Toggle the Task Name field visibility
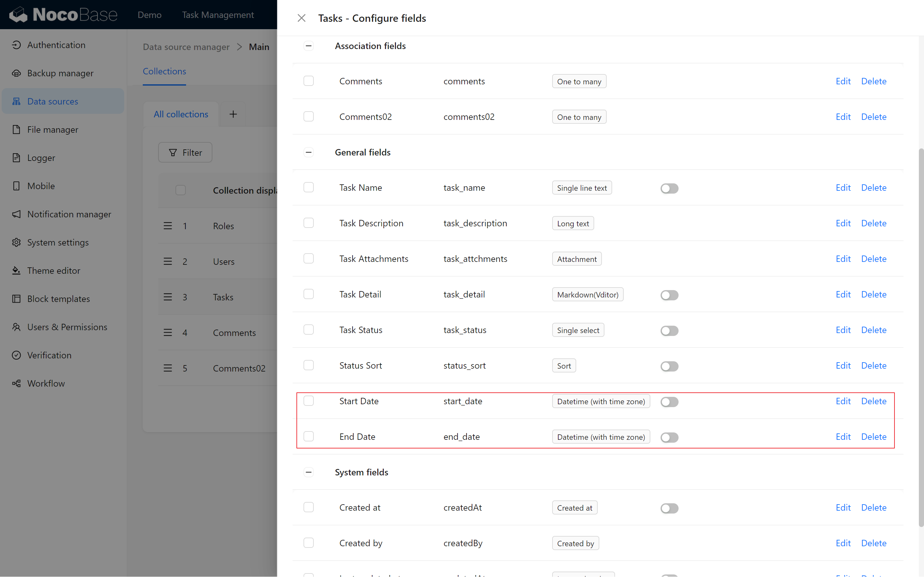 tap(669, 188)
